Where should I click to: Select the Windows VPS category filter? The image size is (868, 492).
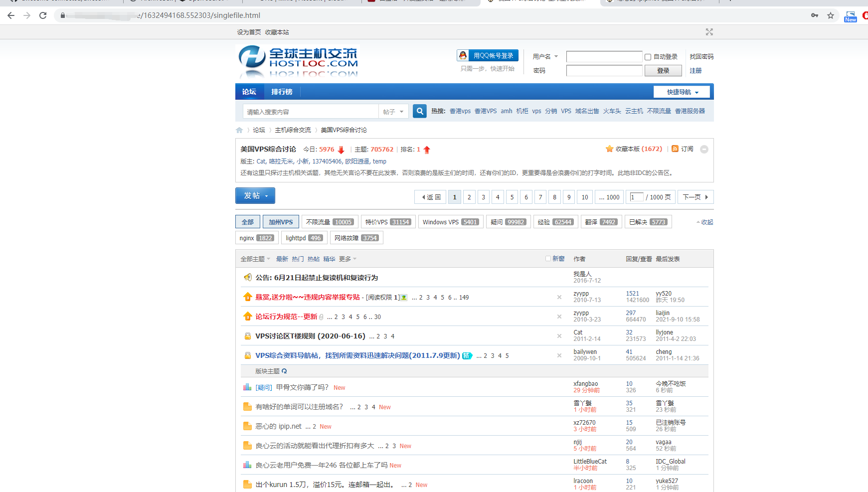point(451,222)
